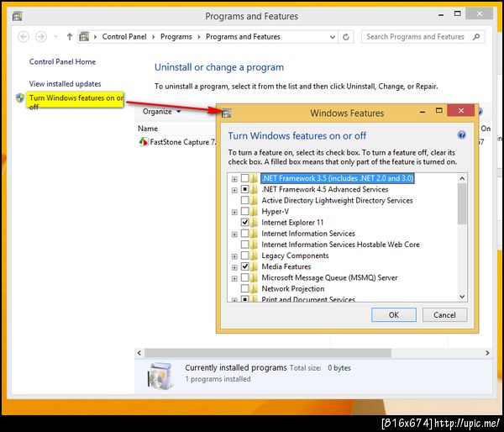This screenshot has height=432, width=504.
Task: Close the Windows Features dialog
Action: (x=460, y=111)
